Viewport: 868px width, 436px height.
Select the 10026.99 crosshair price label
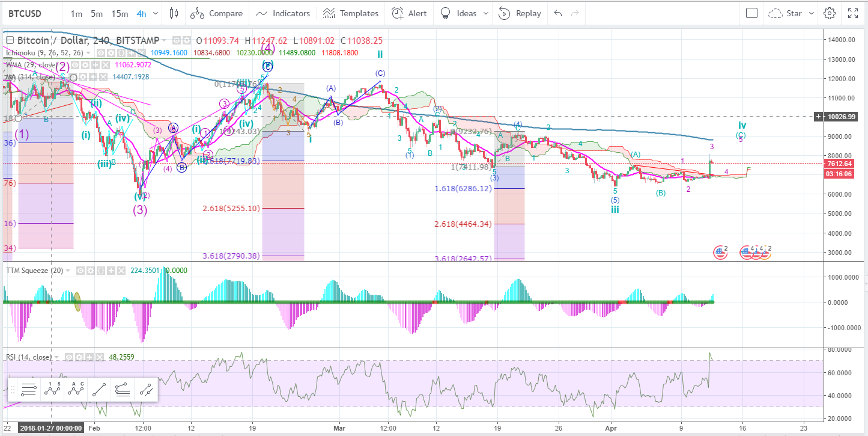pos(840,116)
